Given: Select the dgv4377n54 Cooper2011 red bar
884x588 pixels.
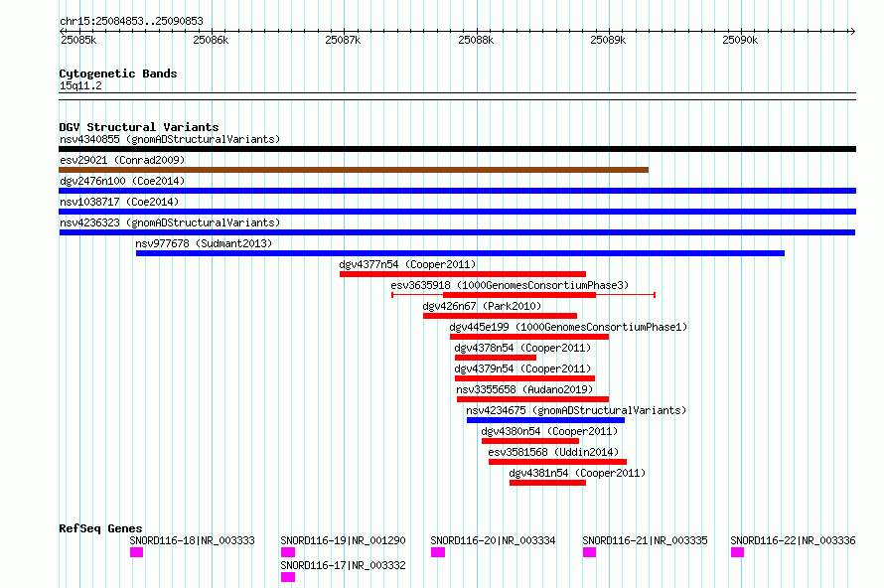Looking at the screenshot, I should pos(462,274).
